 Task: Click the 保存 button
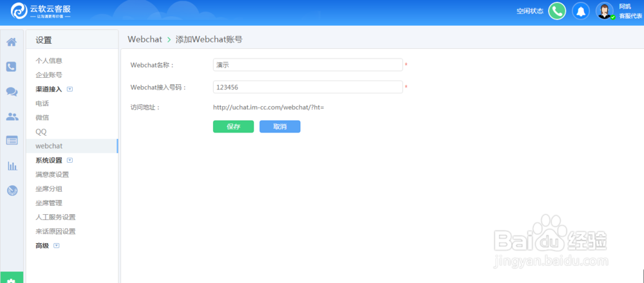pos(233,127)
